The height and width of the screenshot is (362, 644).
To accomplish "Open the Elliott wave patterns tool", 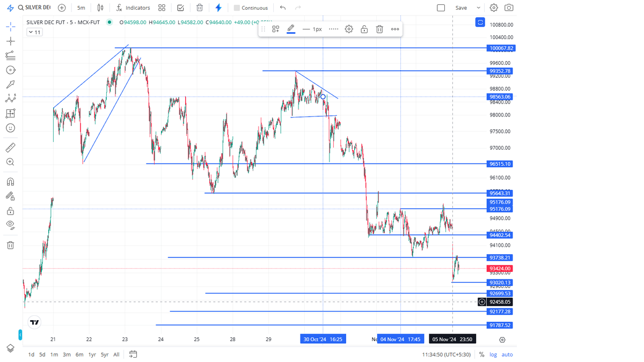I will 10,99.
